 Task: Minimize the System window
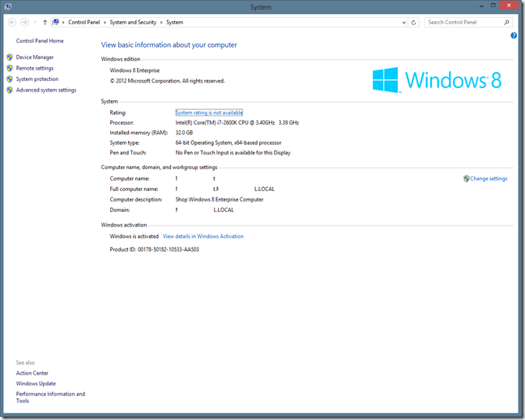click(x=481, y=6)
